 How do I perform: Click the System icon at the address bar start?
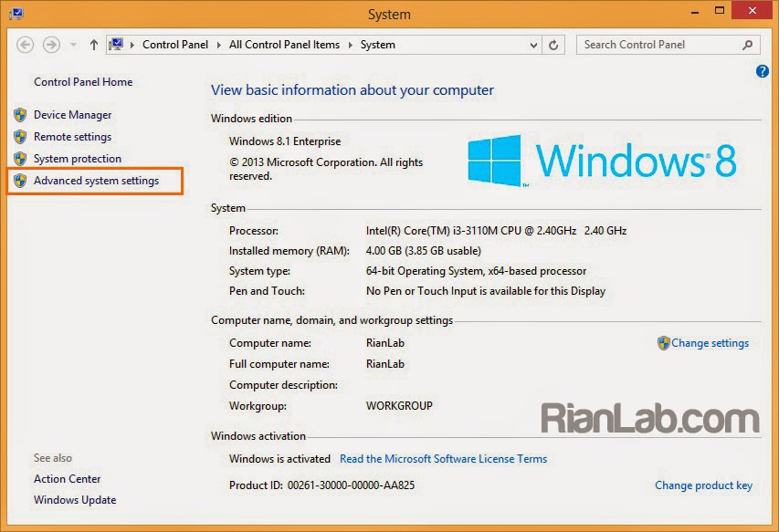coord(117,44)
